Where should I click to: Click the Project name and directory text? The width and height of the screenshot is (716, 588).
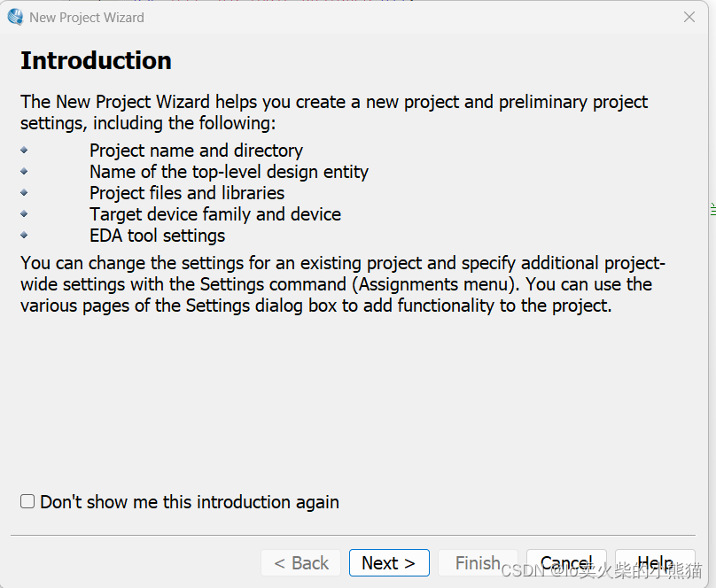196,151
